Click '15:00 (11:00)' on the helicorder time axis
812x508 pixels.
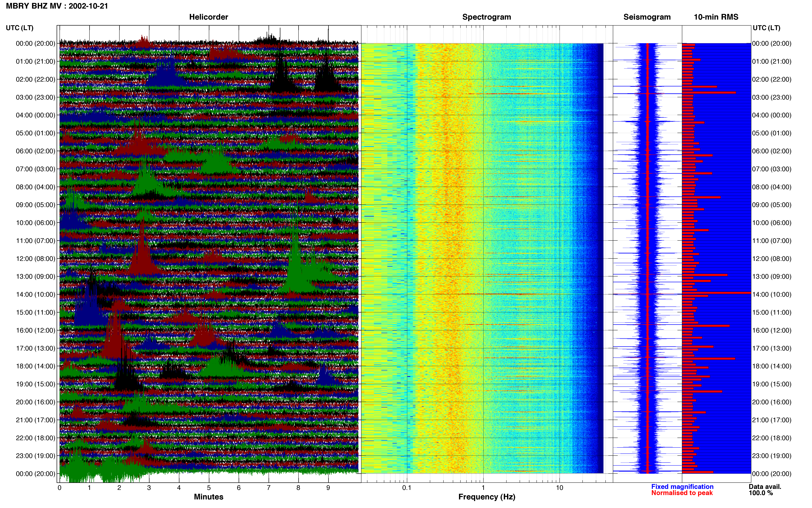point(36,312)
